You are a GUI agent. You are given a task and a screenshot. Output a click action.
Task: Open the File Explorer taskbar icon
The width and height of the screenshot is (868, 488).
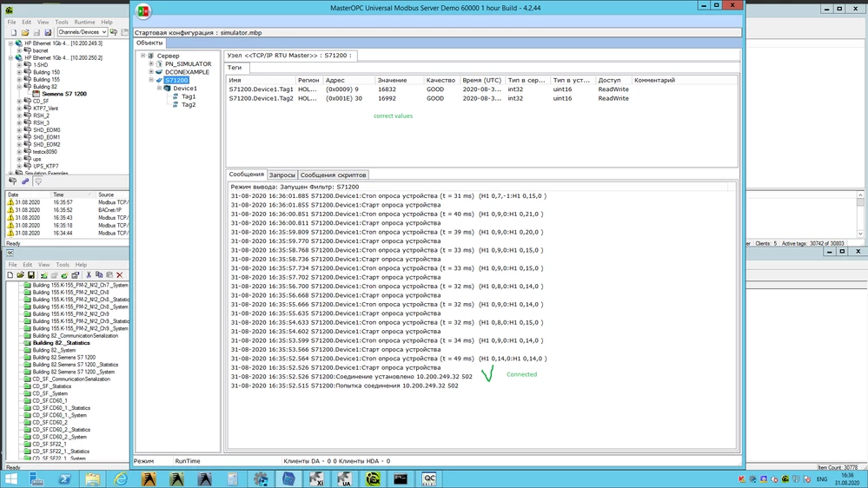coord(92,479)
